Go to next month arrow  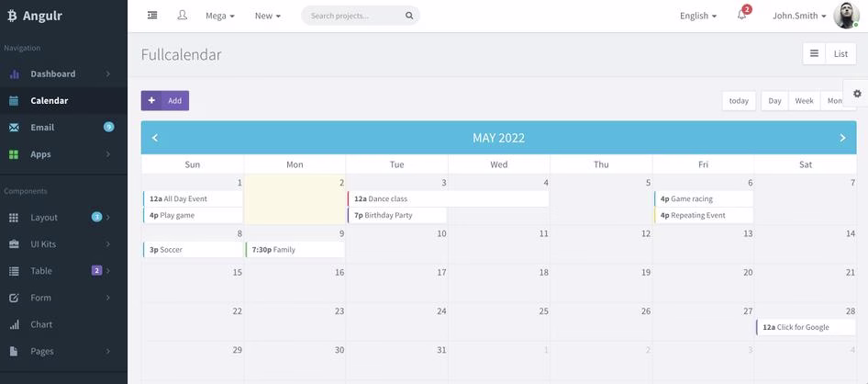tap(842, 138)
